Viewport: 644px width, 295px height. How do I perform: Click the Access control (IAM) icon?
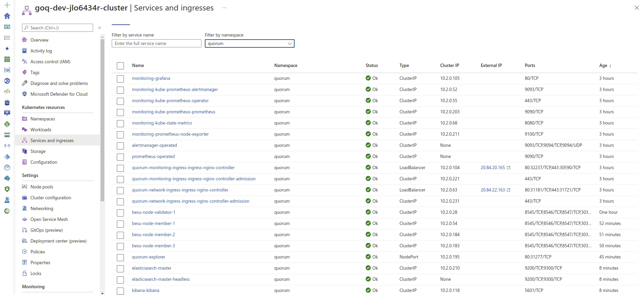tap(24, 62)
